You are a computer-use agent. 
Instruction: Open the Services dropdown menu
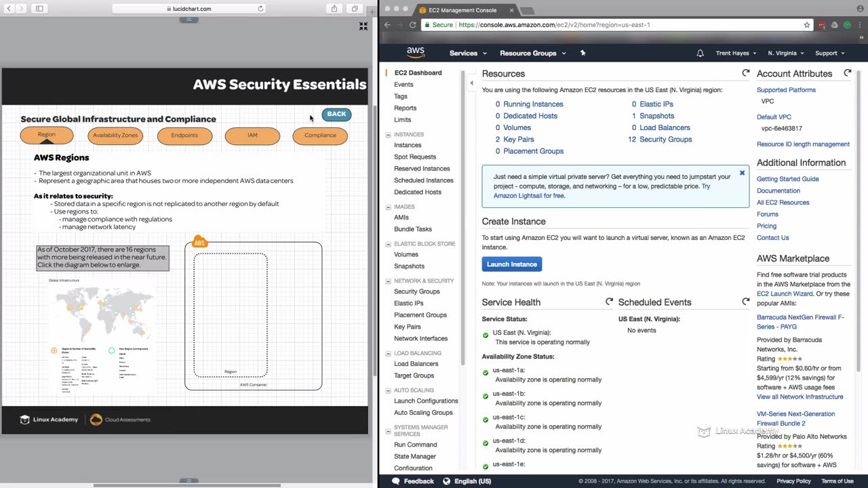pyautogui.click(x=468, y=53)
